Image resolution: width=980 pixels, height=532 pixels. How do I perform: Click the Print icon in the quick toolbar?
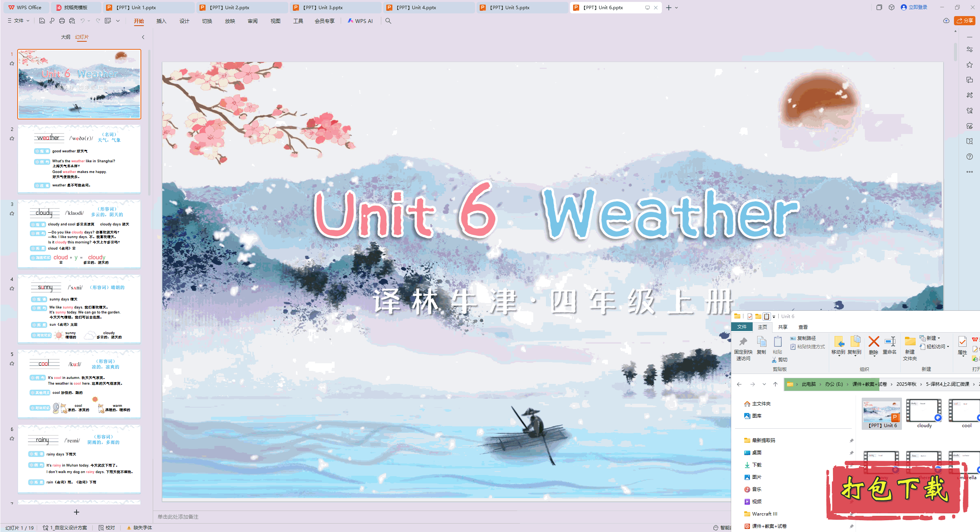point(62,21)
